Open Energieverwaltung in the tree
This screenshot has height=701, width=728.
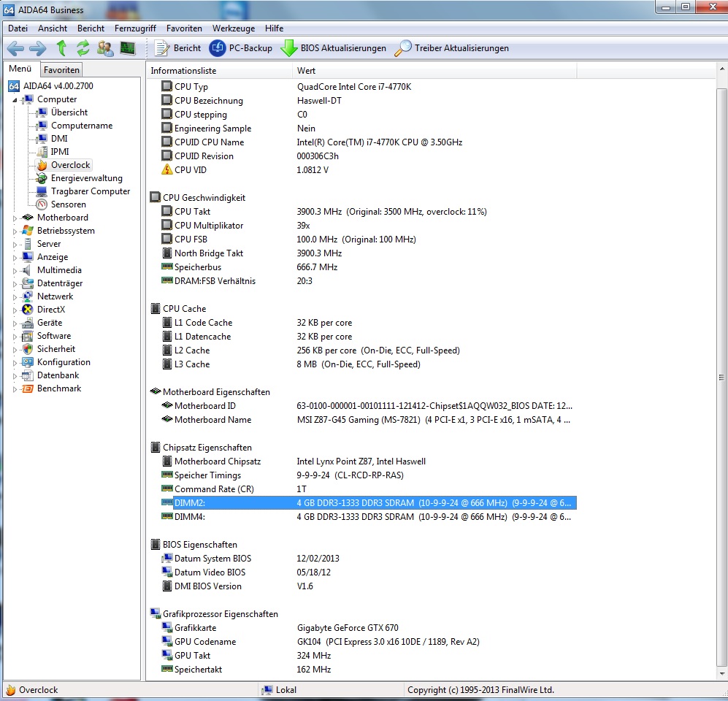87,177
